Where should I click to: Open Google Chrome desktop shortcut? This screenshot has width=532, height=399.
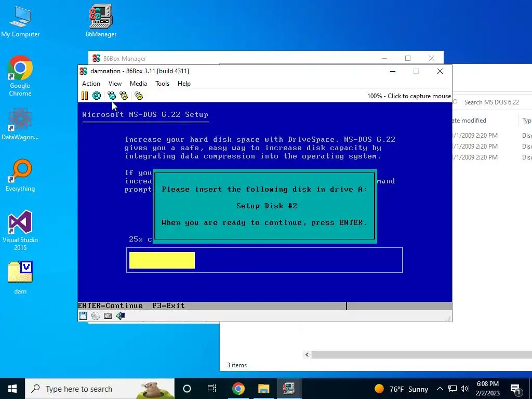[20, 76]
